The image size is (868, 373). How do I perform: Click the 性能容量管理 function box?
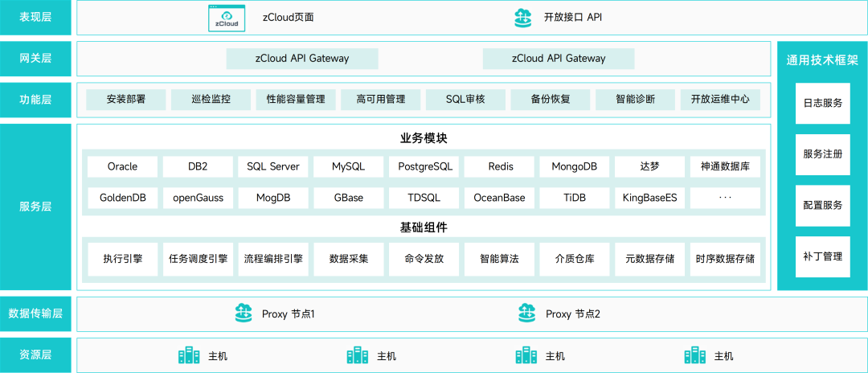[x=296, y=100]
